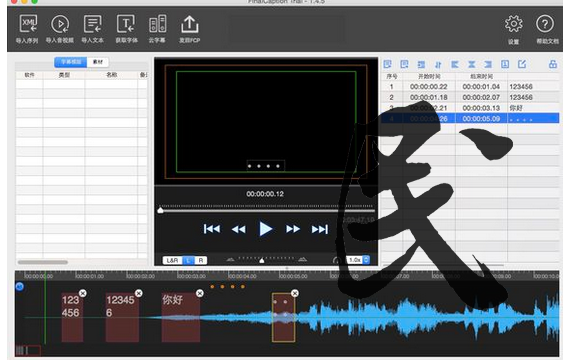Click the import text document icon
563x360 pixels.
(x=93, y=24)
